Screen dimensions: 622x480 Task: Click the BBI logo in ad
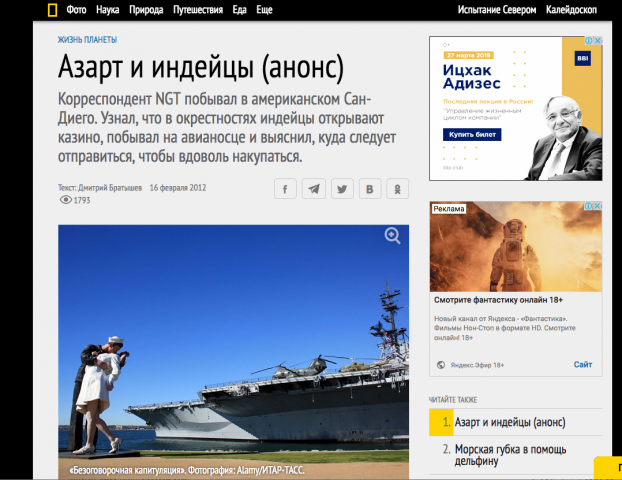click(582, 58)
